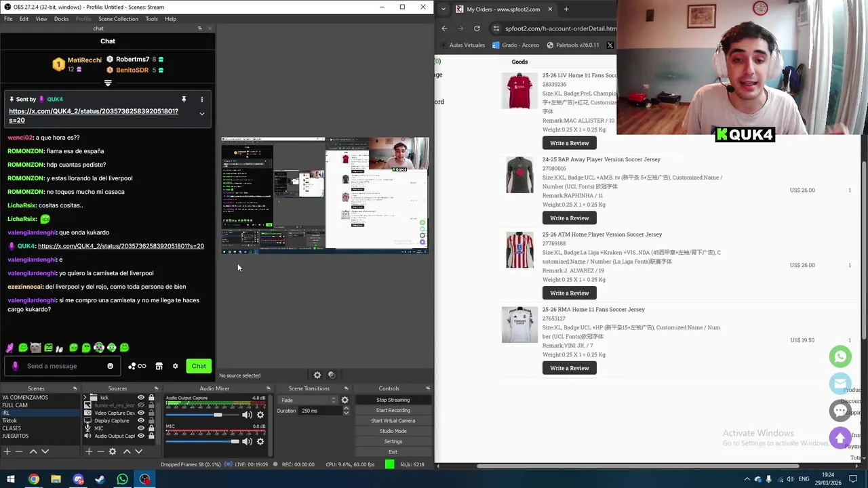Go back in the browser window
This screenshot has height=488, width=868.
click(444, 28)
